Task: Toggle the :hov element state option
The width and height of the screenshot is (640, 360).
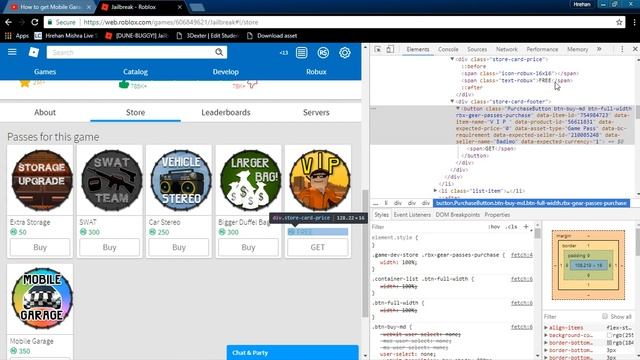Action: click(x=494, y=227)
